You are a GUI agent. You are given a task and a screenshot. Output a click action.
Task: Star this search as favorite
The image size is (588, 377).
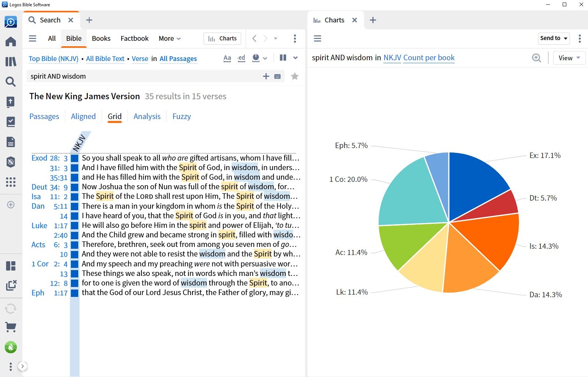tap(295, 76)
